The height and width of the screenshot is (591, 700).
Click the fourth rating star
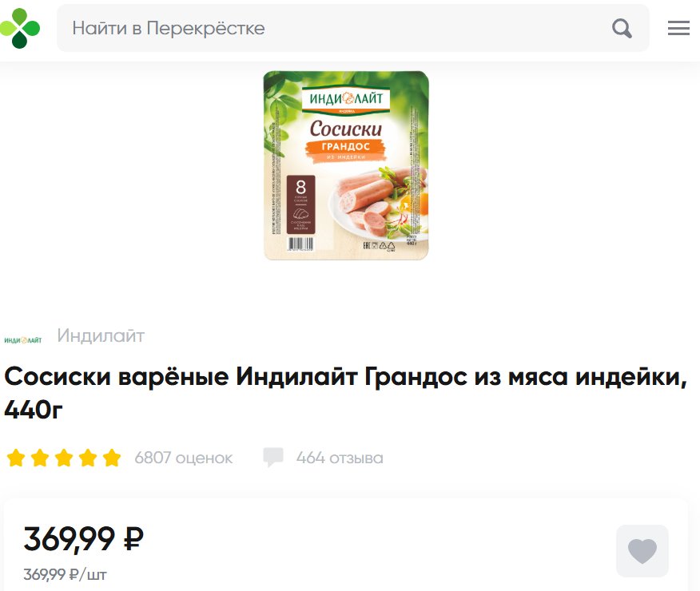click(x=88, y=458)
